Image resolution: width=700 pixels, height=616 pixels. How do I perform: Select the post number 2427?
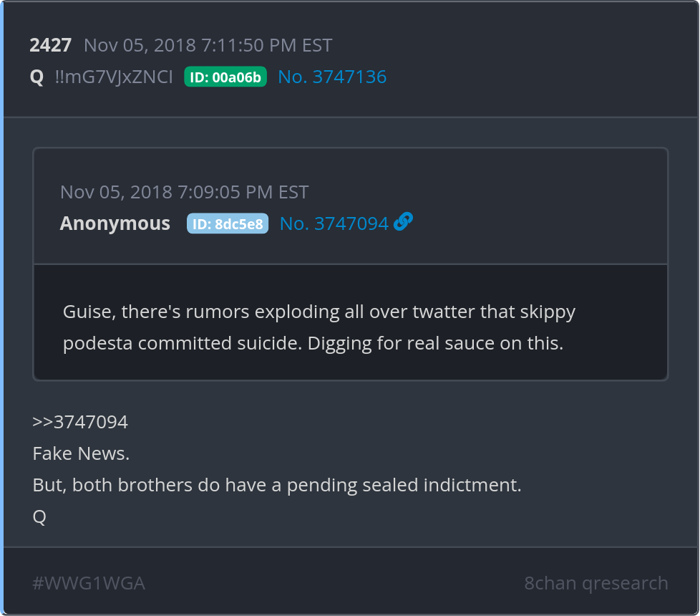tap(50, 46)
